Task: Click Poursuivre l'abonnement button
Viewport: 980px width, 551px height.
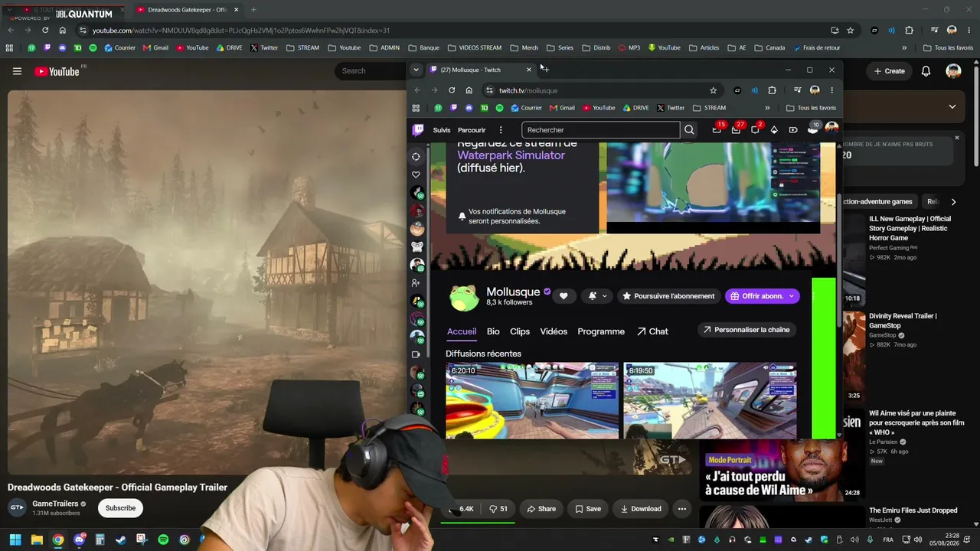Action: click(x=668, y=296)
